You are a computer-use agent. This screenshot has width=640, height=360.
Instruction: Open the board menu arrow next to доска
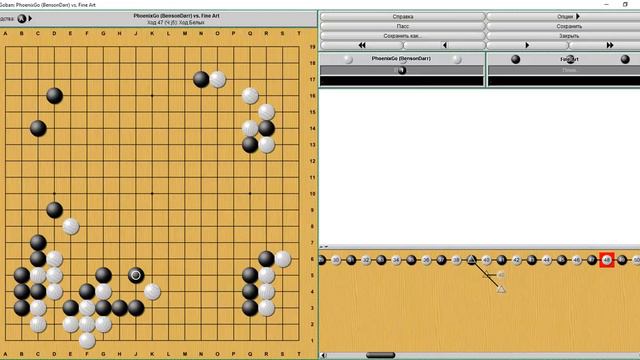(30, 18)
